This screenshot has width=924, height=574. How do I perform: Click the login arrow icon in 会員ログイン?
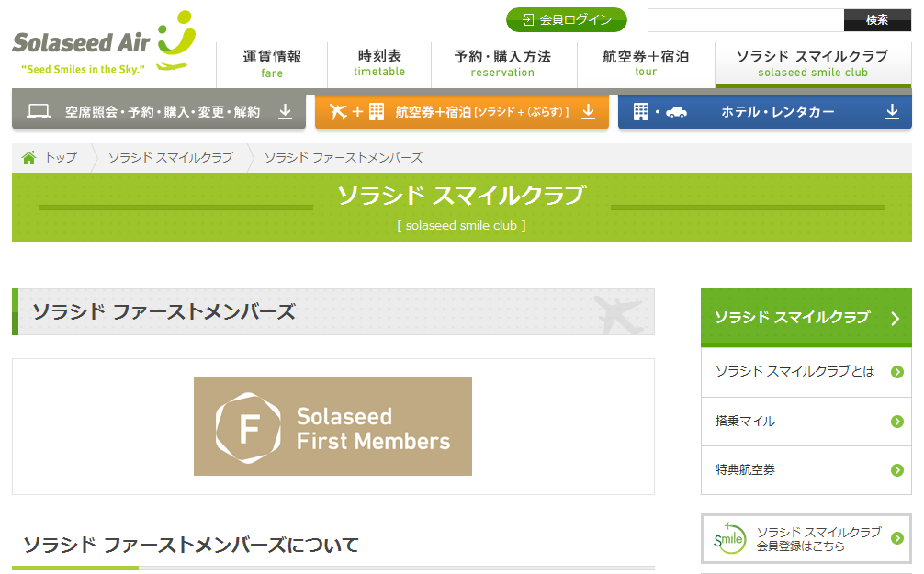528,20
